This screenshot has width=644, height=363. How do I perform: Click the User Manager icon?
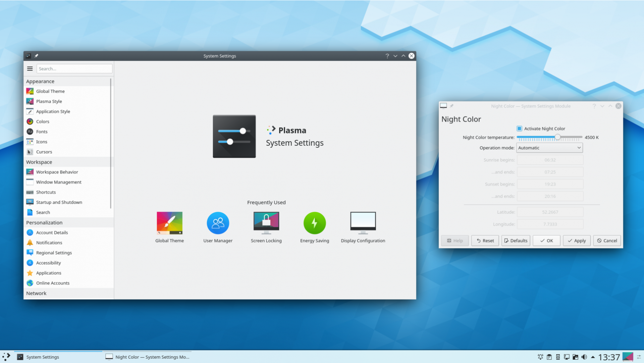click(217, 222)
